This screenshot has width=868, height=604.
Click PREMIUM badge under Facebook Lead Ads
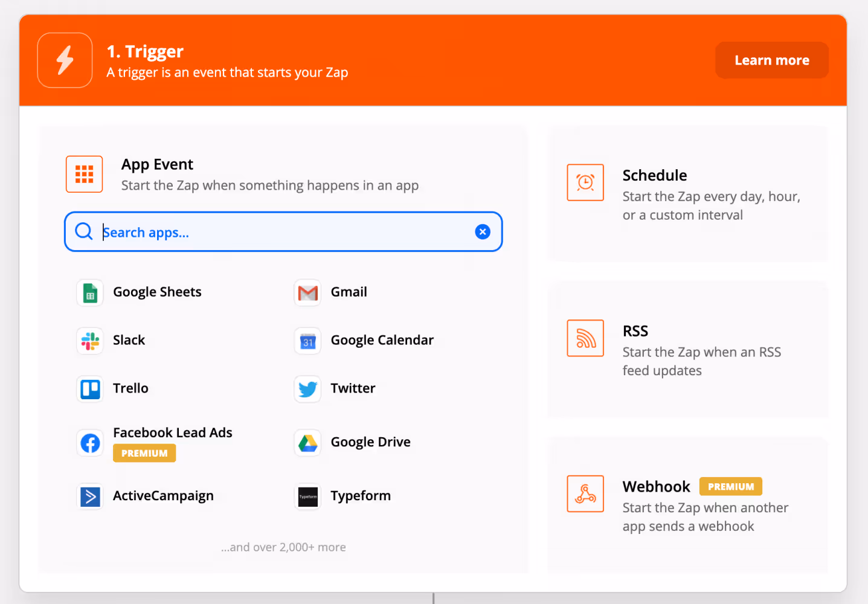(x=144, y=453)
